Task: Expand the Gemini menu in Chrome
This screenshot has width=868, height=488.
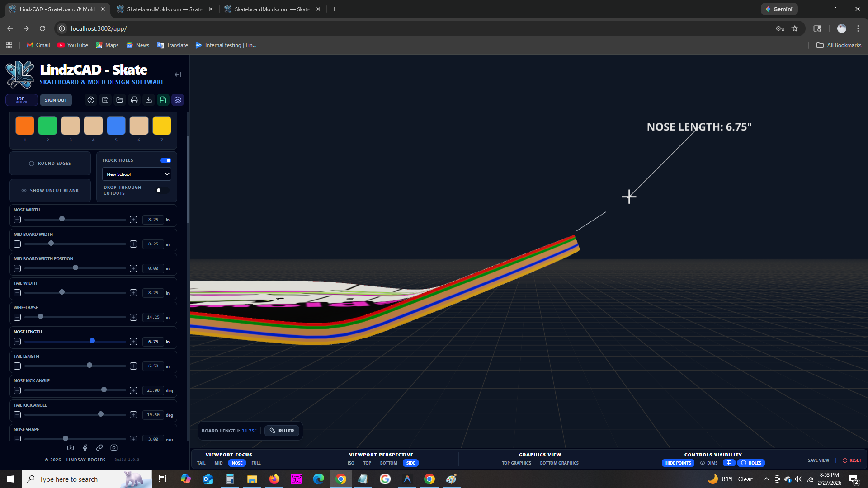Action: (x=779, y=9)
